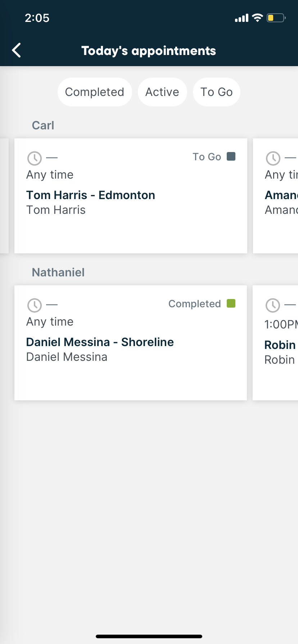Screen dimensions: 298x644
Task: Open Daniel Messina - Shoreline appointment
Action: [x=100, y=342]
